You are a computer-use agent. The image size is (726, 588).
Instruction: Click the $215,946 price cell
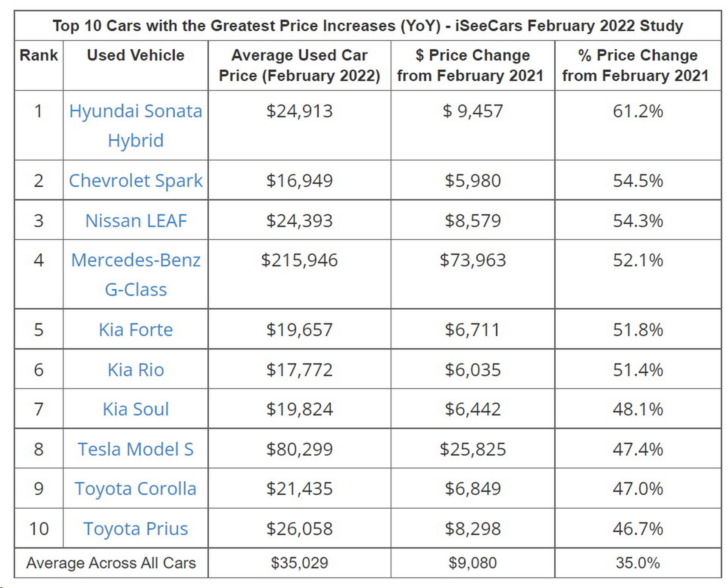click(299, 260)
